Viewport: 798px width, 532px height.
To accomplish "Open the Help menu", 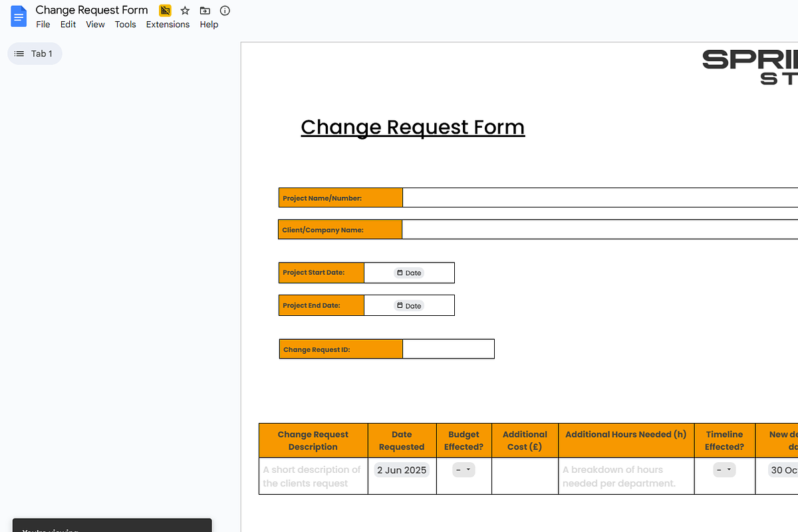I will [209, 25].
